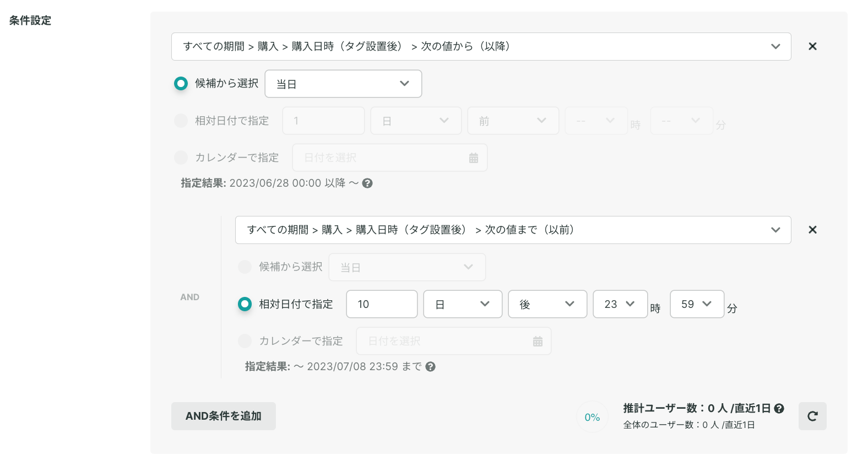Click help icon next to 2023/06/28 00:00 result
The image size is (868, 466).
[367, 183]
